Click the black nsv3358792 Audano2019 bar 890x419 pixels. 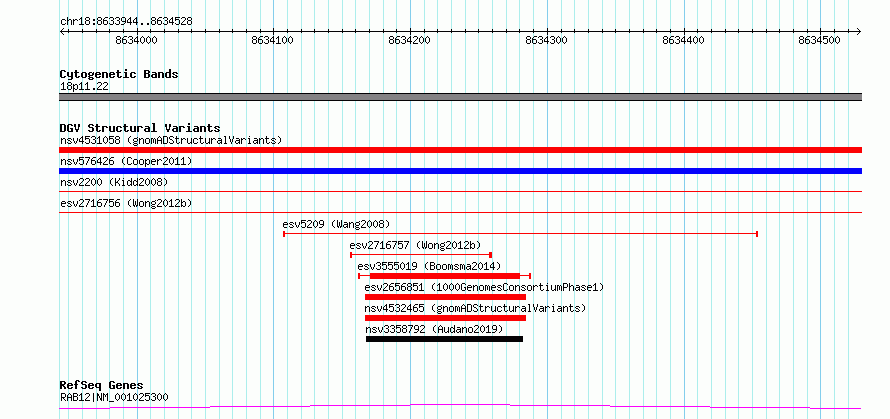click(444, 339)
